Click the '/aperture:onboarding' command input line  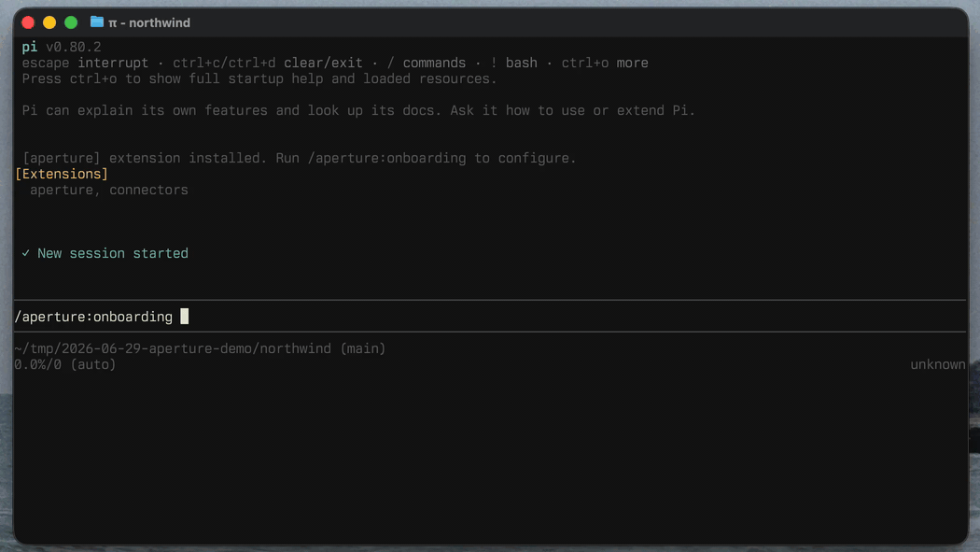[490, 317]
